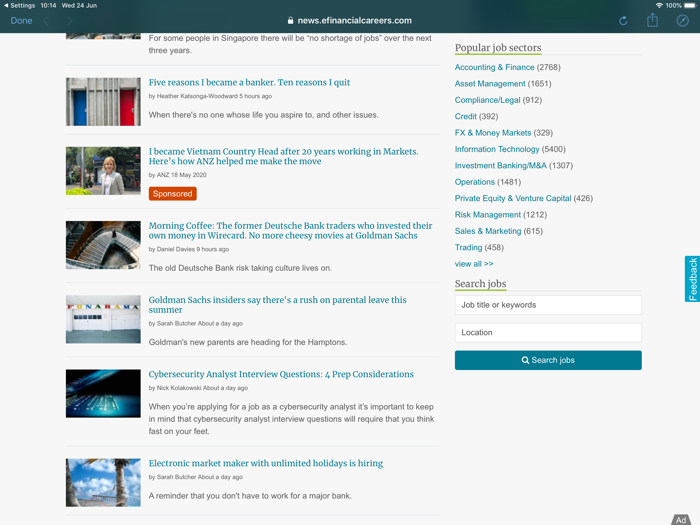The width and height of the screenshot is (700, 525).
Task: Focus the Location input field
Action: 548,333
